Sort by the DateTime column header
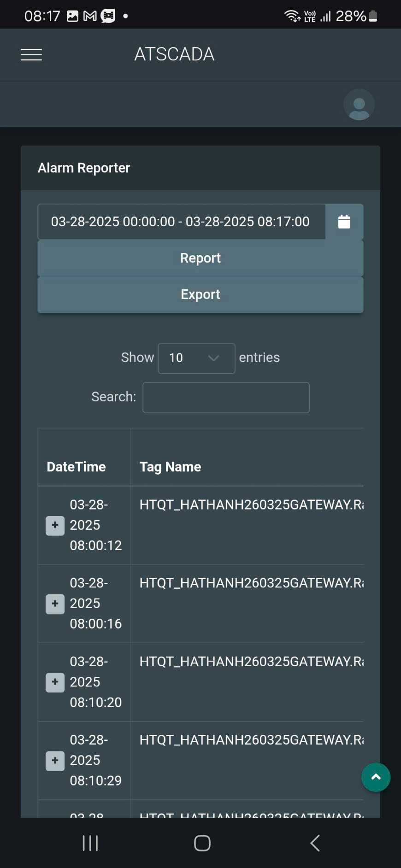The image size is (401, 868). [77, 467]
